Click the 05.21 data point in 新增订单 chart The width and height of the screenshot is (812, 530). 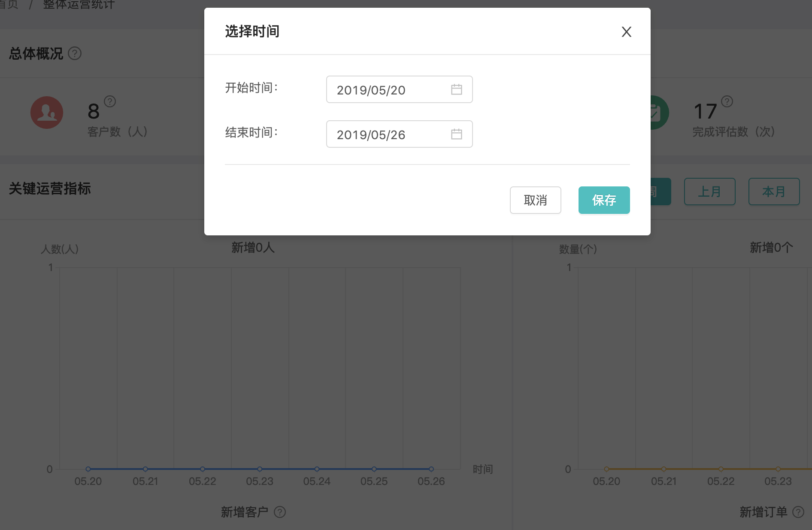pos(664,469)
